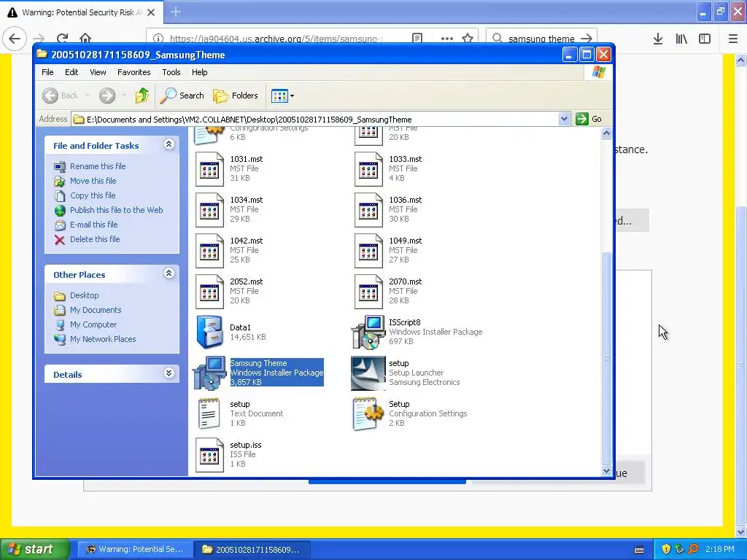Select the setup.iss file icon

[x=209, y=455]
